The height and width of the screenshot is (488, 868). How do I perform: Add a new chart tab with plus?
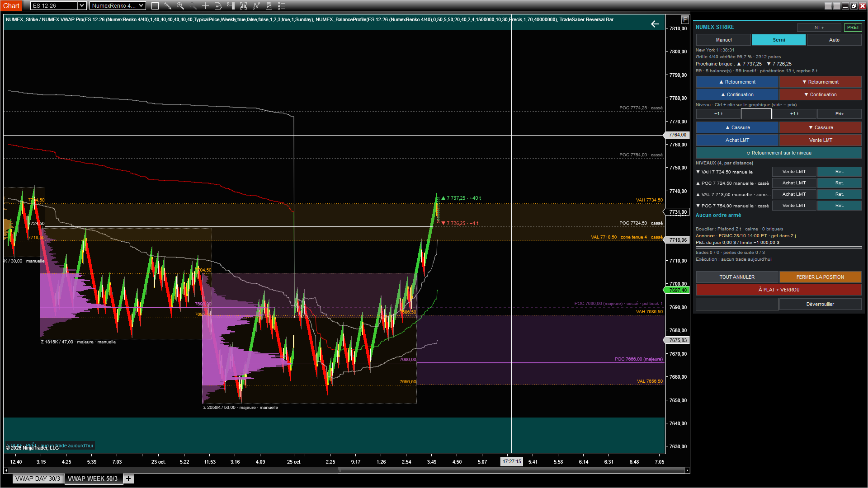point(128,479)
